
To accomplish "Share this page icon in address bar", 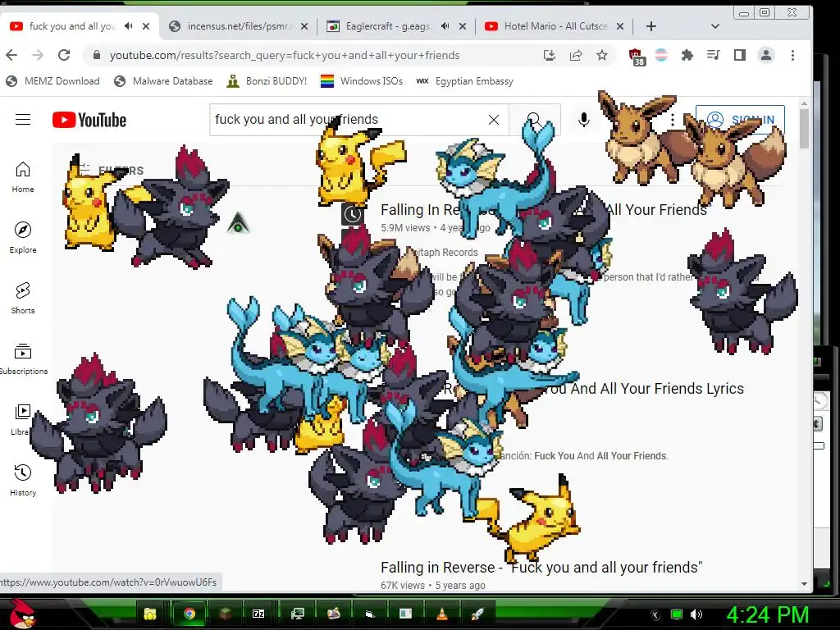I will [576, 55].
